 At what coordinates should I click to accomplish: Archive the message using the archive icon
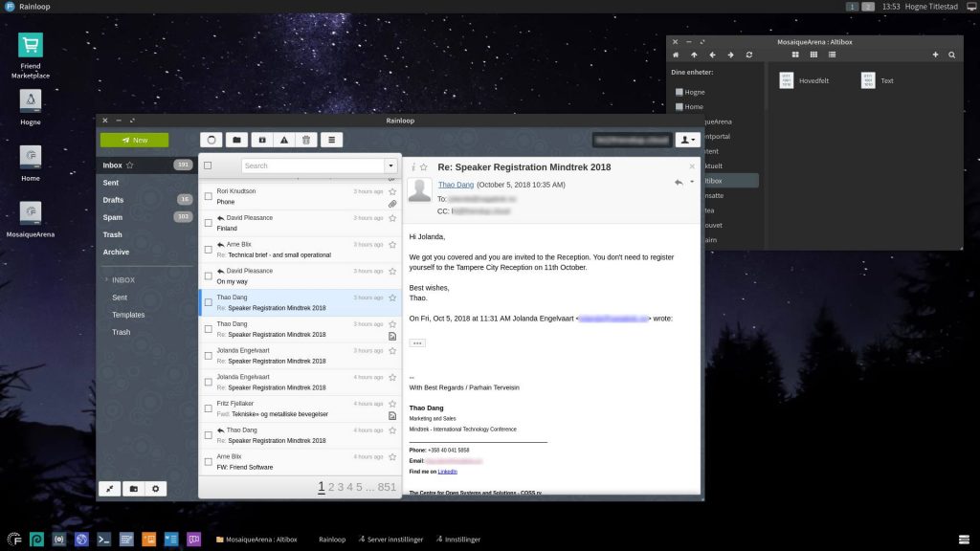click(x=262, y=140)
